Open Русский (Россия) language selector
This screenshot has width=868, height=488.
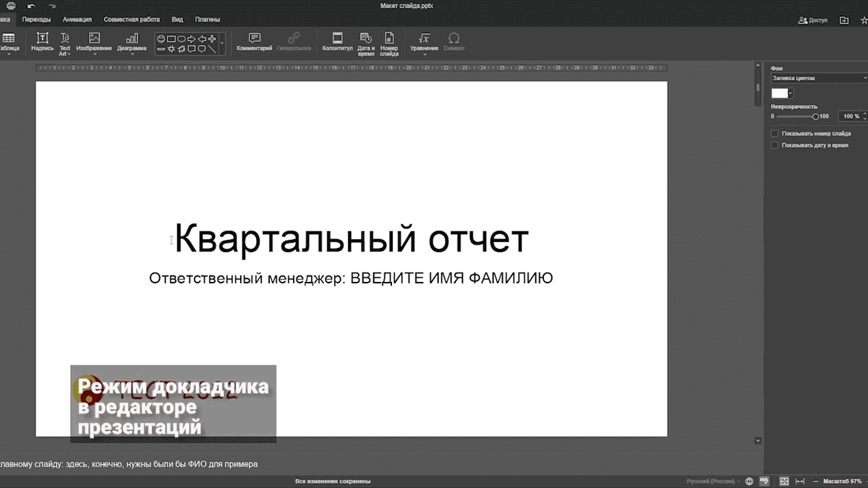pos(712,481)
